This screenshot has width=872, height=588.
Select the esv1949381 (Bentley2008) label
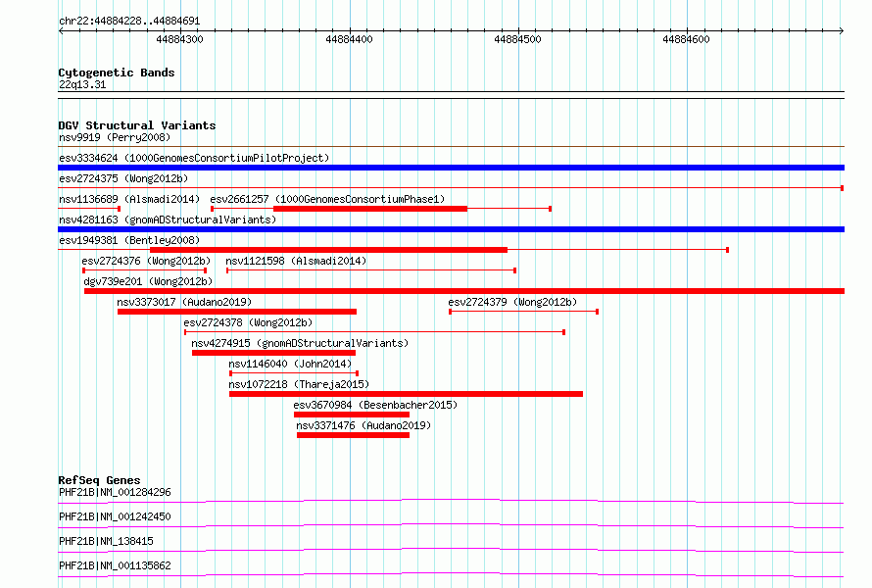129,240
